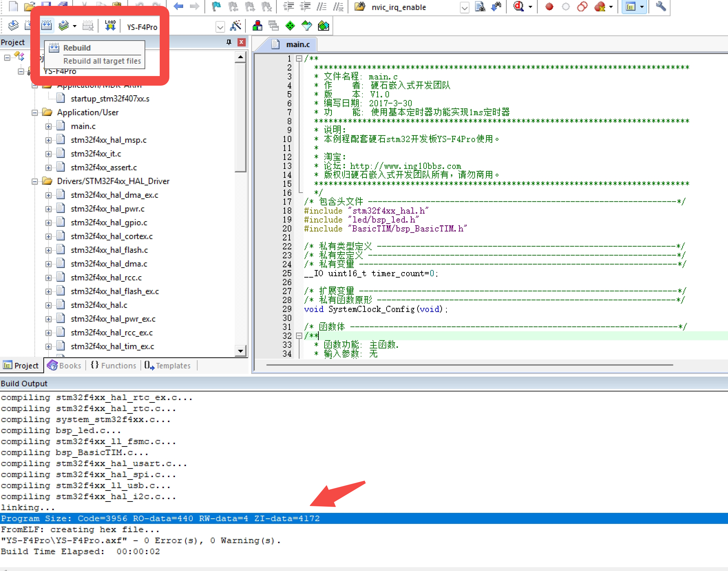Image resolution: width=728 pixels, height=571 pixels.
Task: Open Options for Target with wand icon
Action: [x=235, y=25]
